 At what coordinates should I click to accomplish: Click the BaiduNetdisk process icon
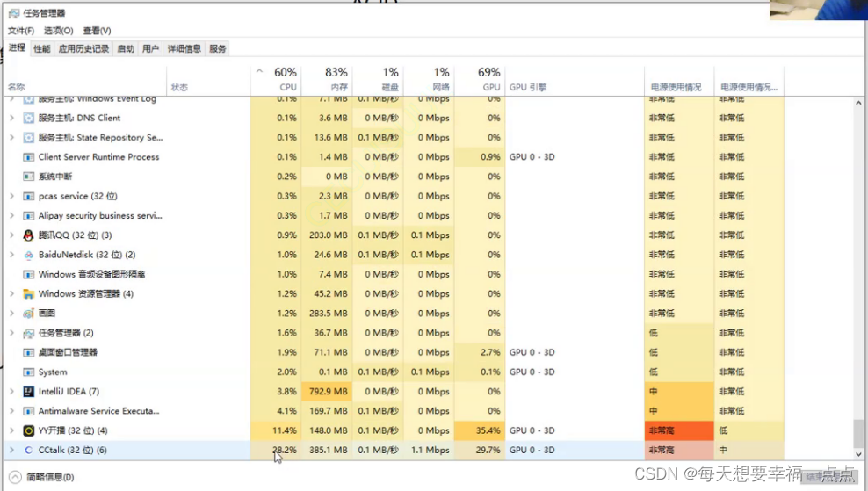pos(29,255)
